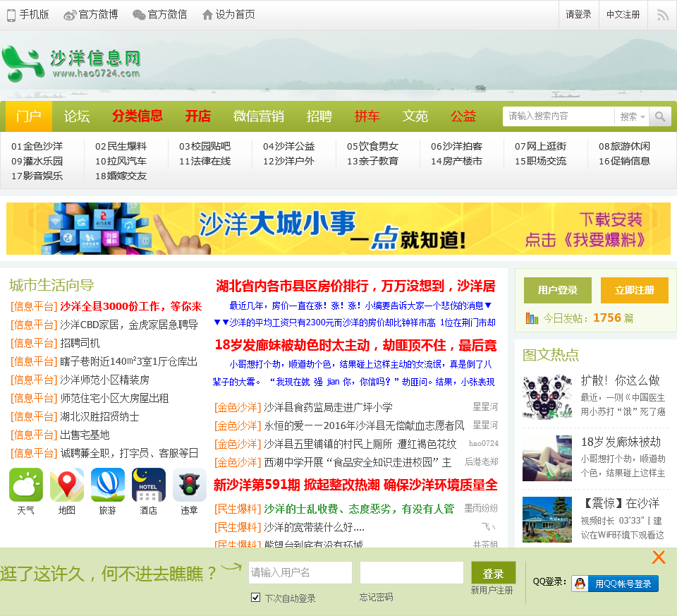Open post 湖北汉胜招贤纳士

[99, 416]
